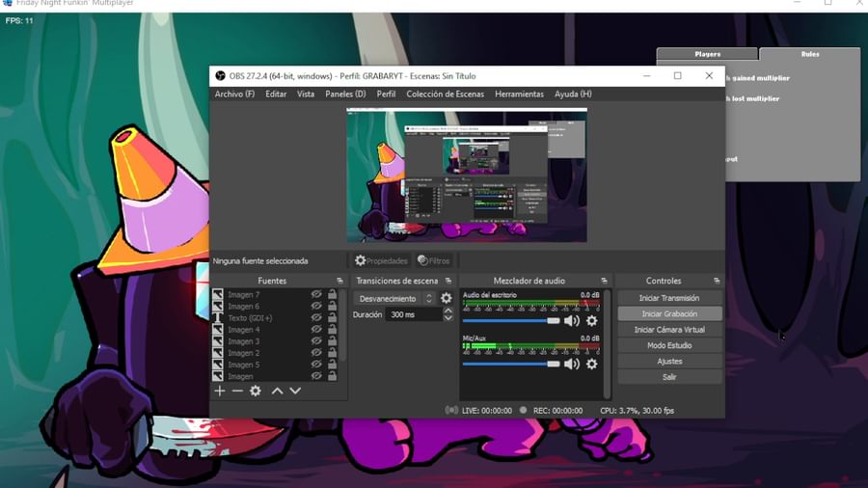Screen dimensions: 868x488
Task: Open the Perfil menu
Action: click(x=386, y=95)
